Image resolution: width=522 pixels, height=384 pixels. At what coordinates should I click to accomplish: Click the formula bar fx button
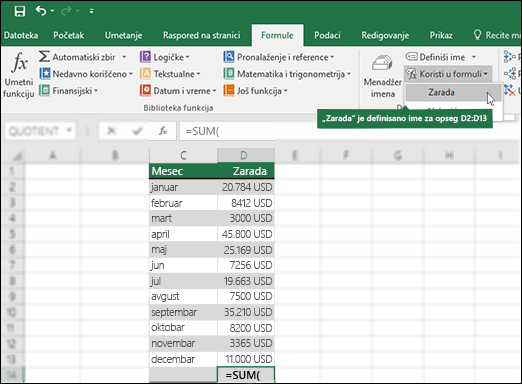(x=163, y=131)
